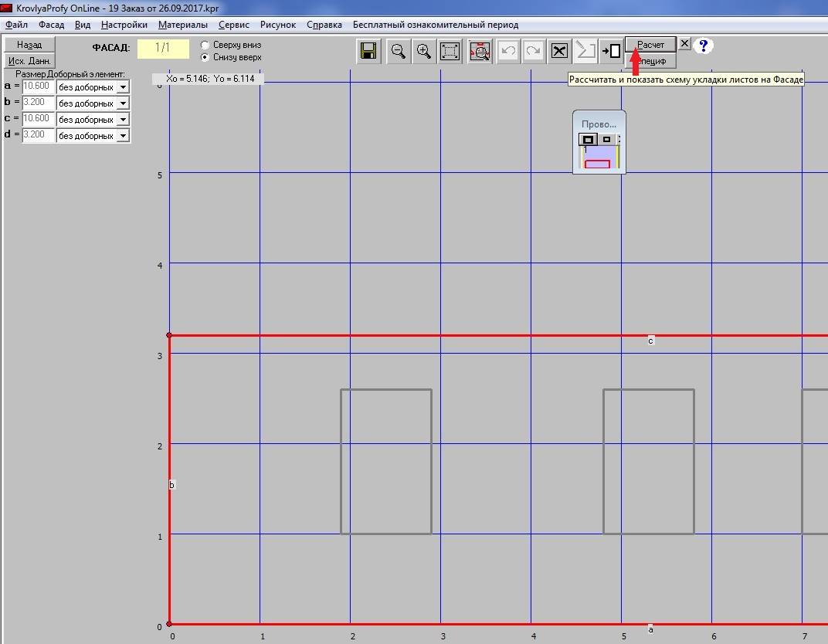
Task: Expand the dropdown for side a
Action: (123, 87)
